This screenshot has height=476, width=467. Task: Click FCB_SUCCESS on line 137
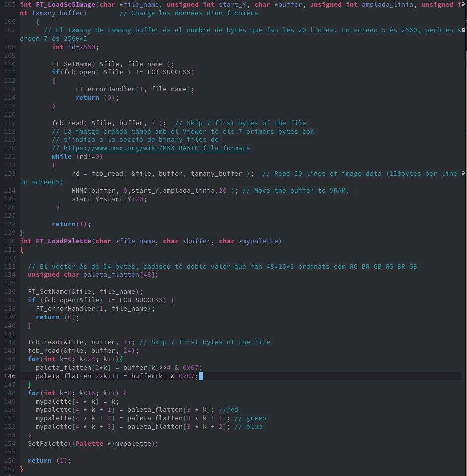(x=141, y=300)
